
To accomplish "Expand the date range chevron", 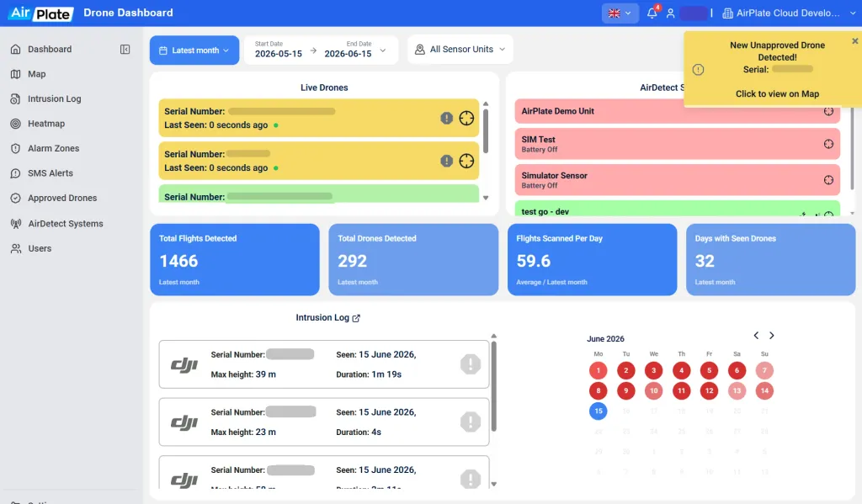I will coord(383,50).
